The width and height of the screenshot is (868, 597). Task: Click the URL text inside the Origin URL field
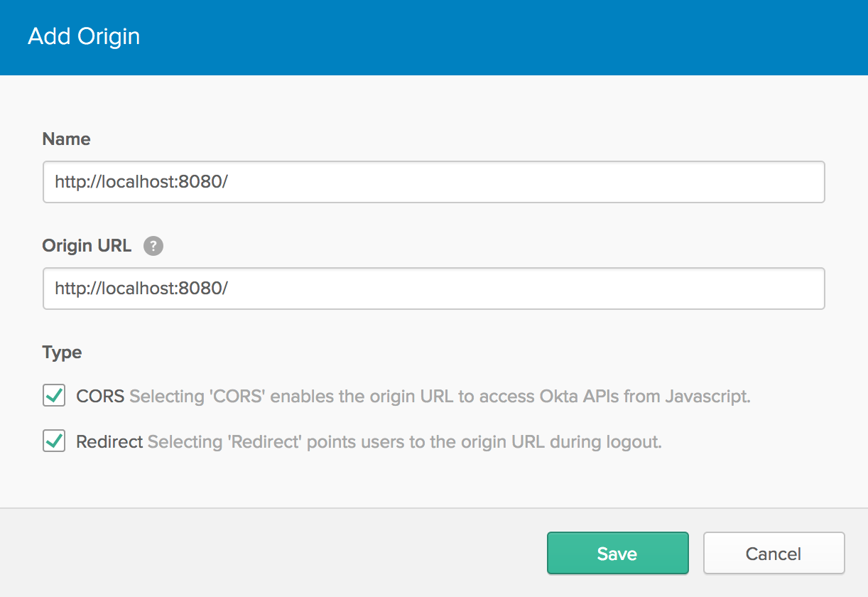141,289
